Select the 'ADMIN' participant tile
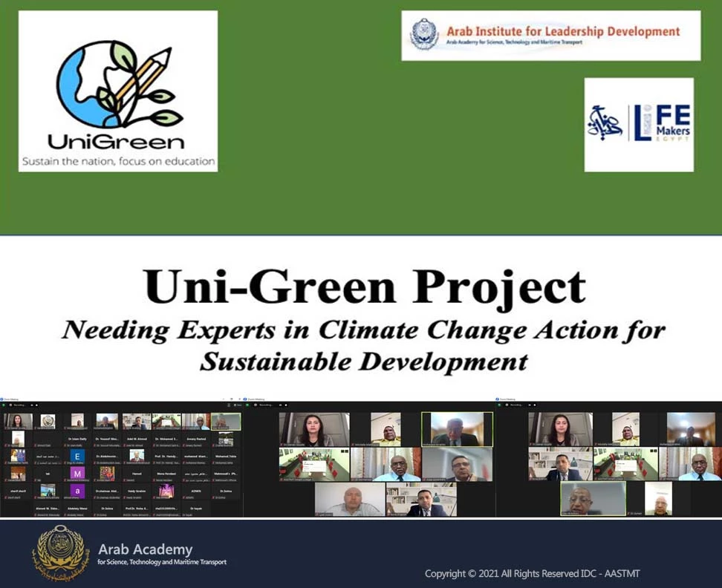The height and width of the screenshot is (588, 722). tap(196, 491)
